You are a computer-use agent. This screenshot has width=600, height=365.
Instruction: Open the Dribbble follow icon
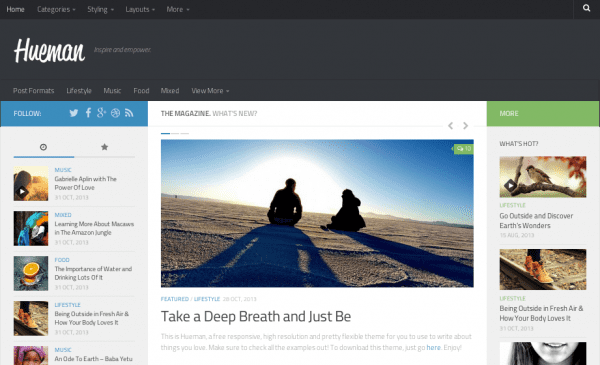coord(115,113)
